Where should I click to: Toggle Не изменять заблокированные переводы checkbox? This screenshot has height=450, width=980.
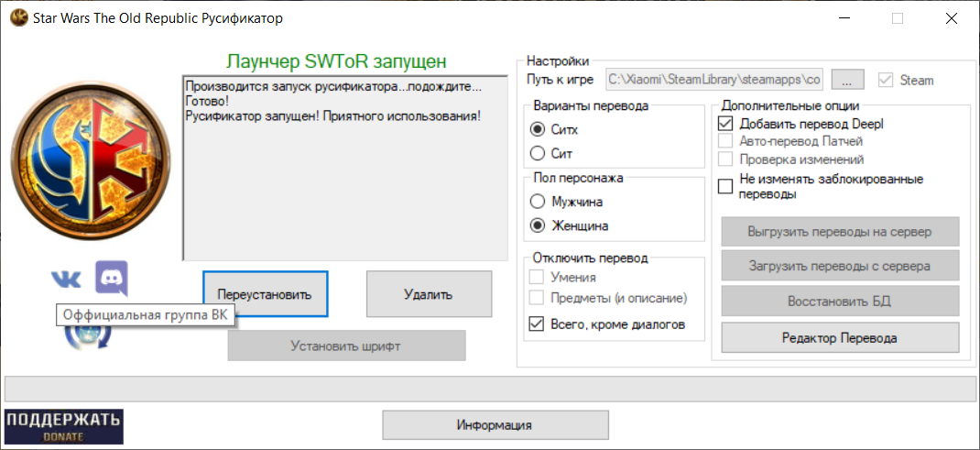coord(725,186)
